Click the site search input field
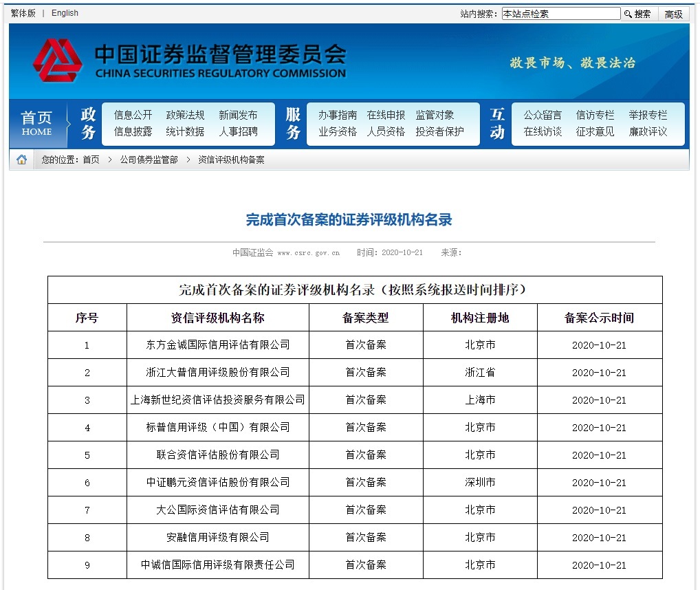 click(x=560, y=14)
